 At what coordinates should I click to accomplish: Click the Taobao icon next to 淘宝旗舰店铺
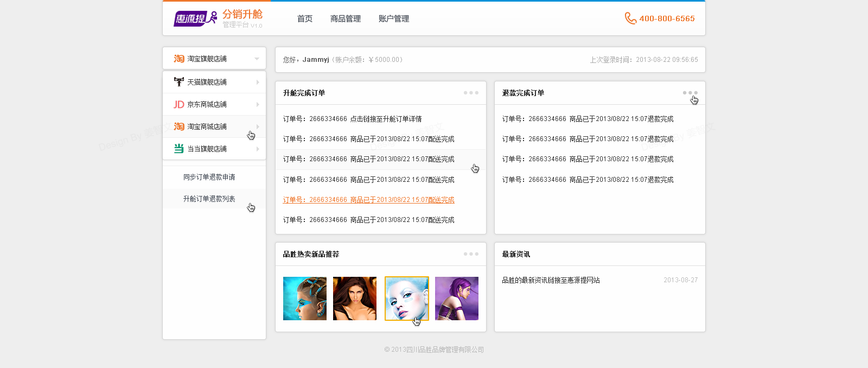pos(179,59)
